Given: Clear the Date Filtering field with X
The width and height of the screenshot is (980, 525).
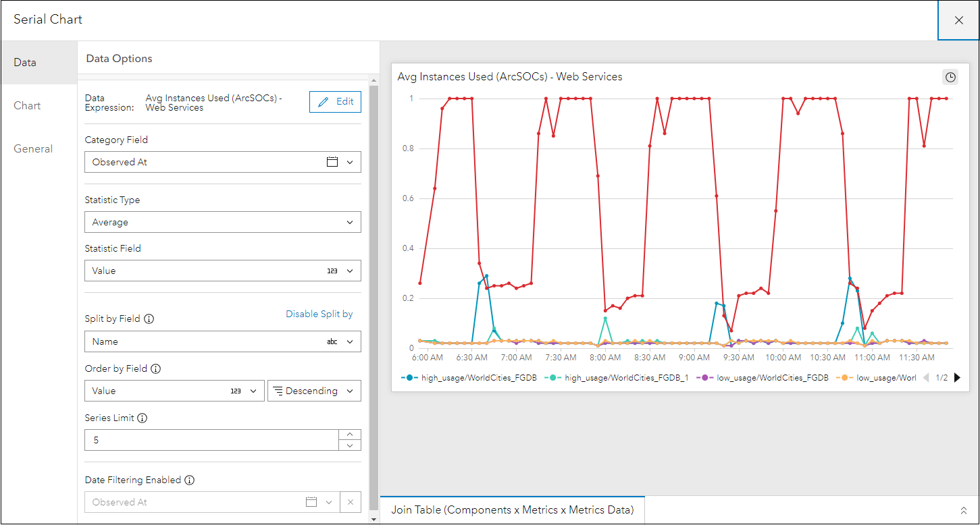Looking at the screenshot, I should tap(350, 502).
